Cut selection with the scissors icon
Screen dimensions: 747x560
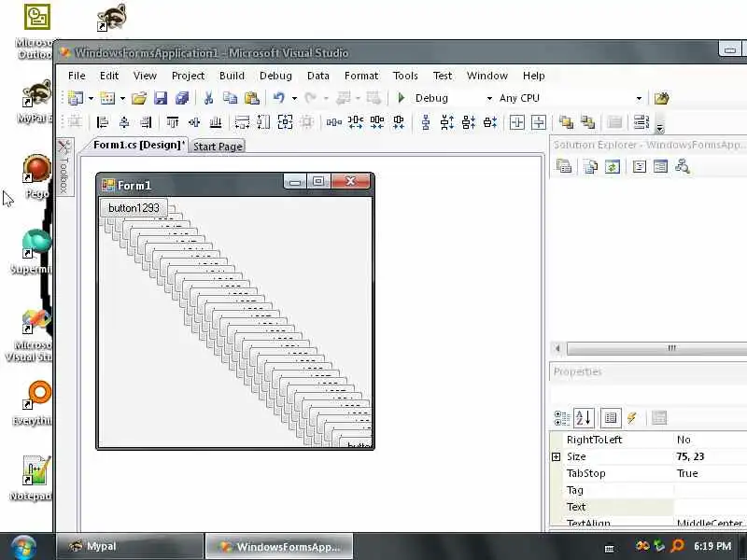[208, 98]
